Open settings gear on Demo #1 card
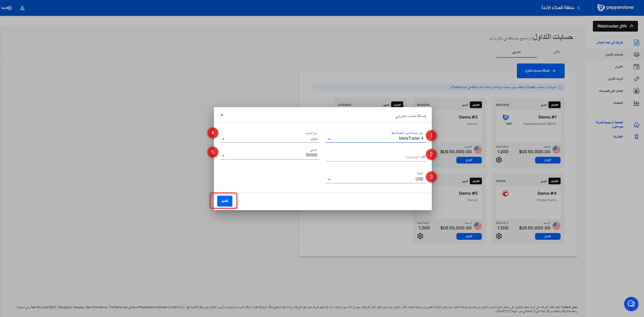This screenshot has width=644, height=317. pos(499,160)
